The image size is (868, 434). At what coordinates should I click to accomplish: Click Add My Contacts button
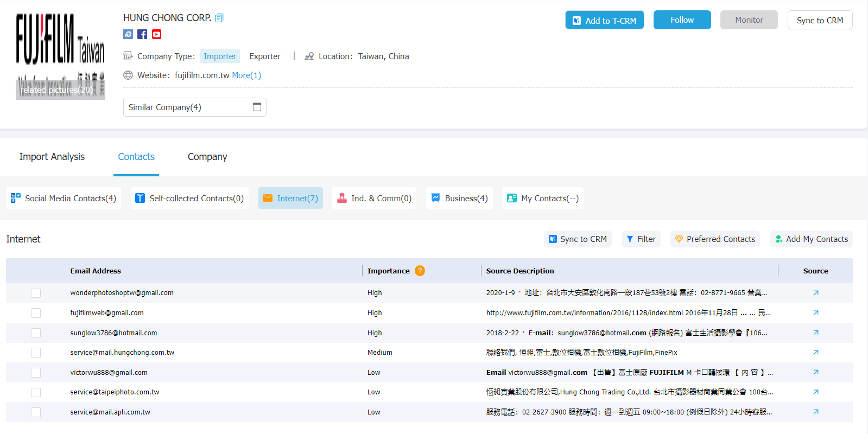click(x=811, y=239)
